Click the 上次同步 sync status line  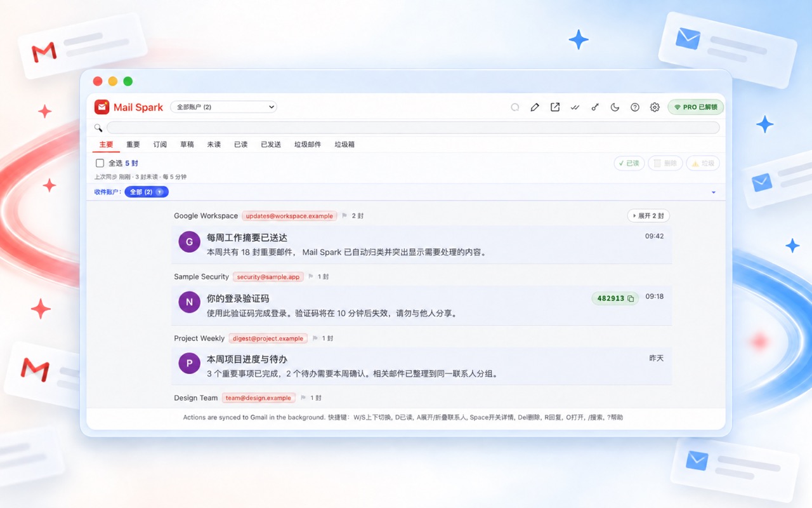pos(140,177)
